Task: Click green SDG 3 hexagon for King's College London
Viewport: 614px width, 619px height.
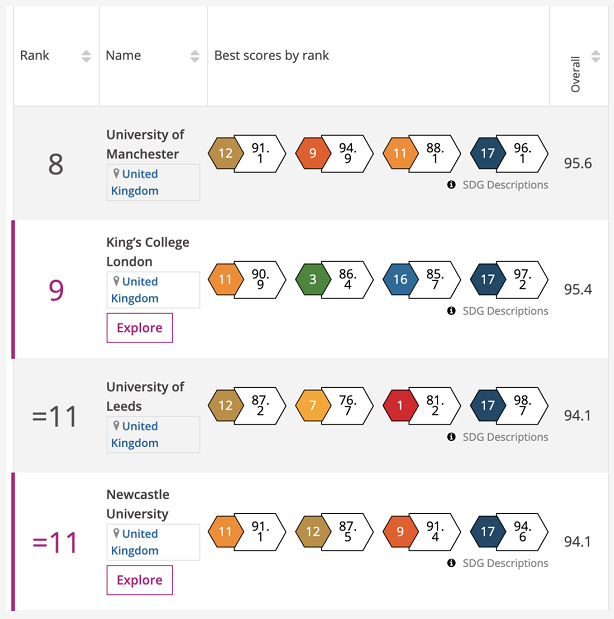Action: pos(313,280)
